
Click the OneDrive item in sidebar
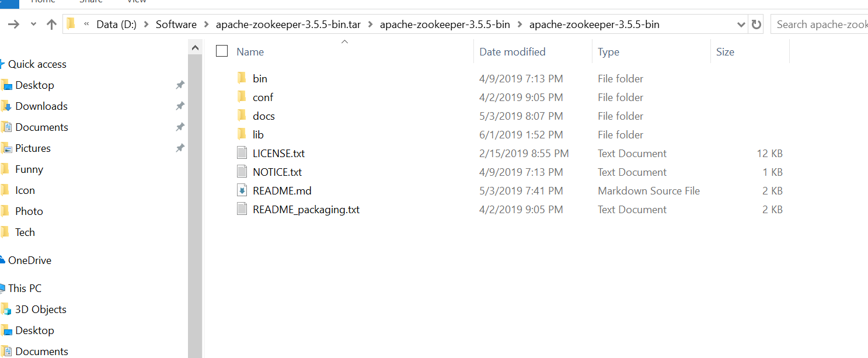pos(29,260)
